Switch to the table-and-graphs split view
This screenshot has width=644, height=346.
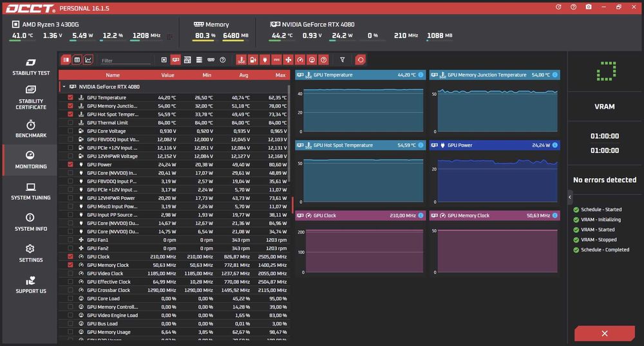point(66,60)
